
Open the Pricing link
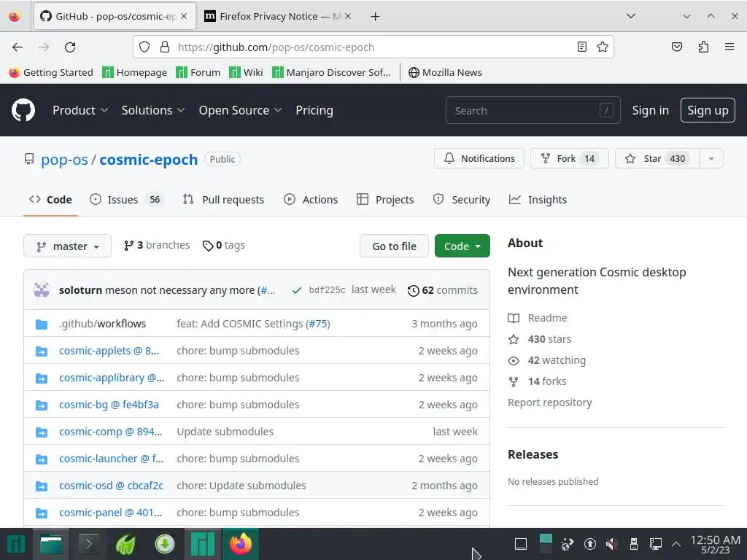click(x=314, y=111)
